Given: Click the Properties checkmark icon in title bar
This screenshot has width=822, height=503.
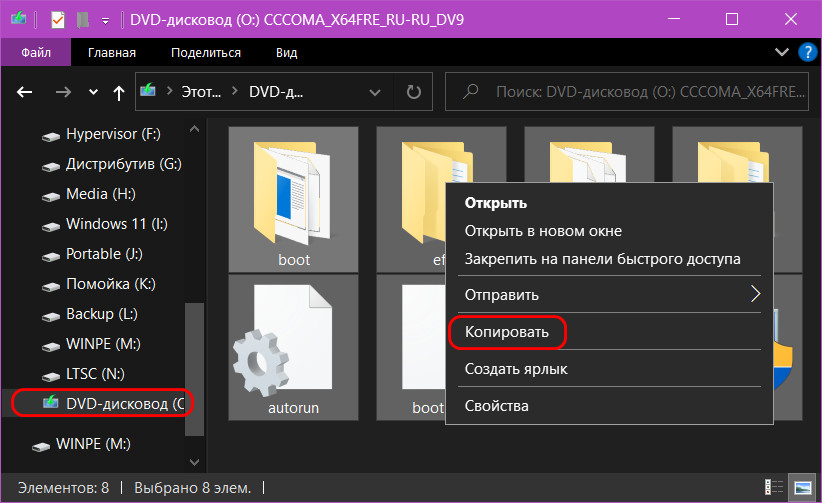Looking at the screenshot, I should click(58, 20).
